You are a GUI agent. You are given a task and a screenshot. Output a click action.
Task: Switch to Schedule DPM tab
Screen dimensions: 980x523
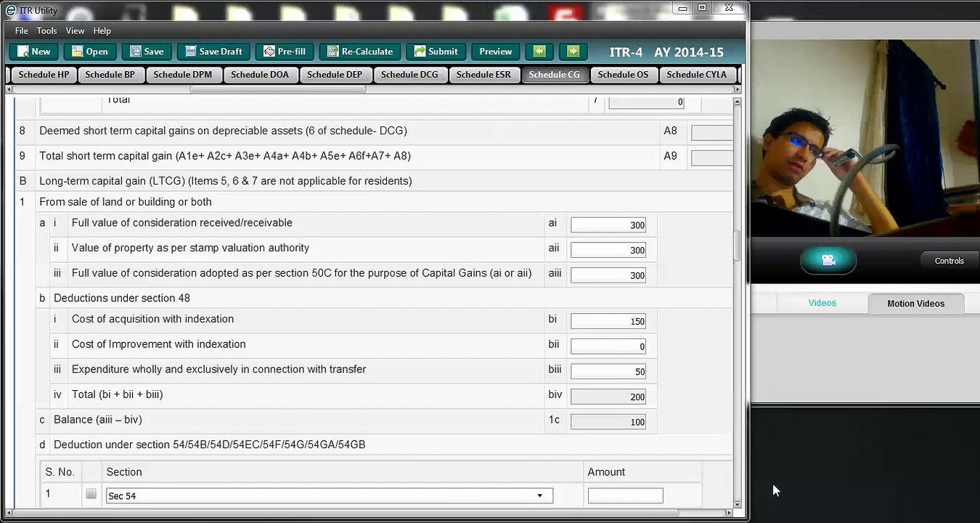click(x=182, y=75)
